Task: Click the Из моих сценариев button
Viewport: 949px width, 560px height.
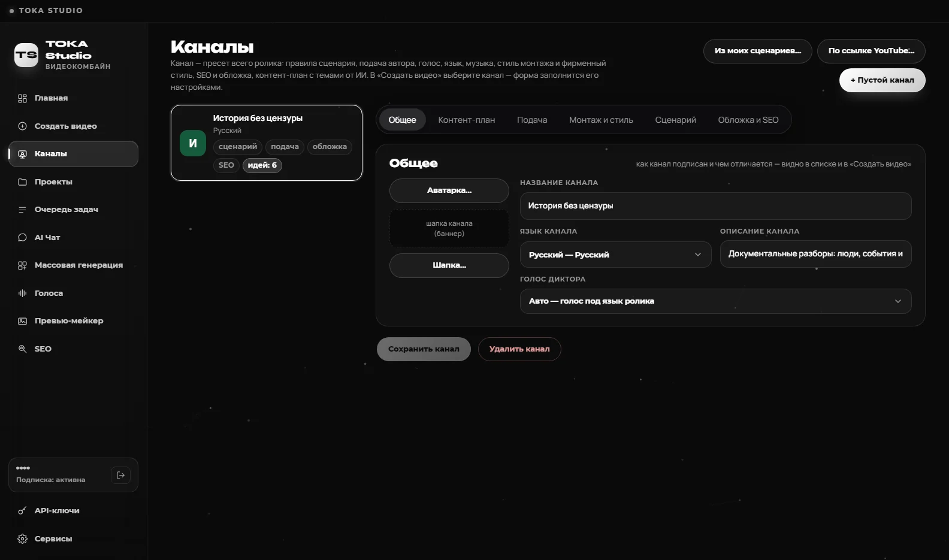Action: click(757, 51)
